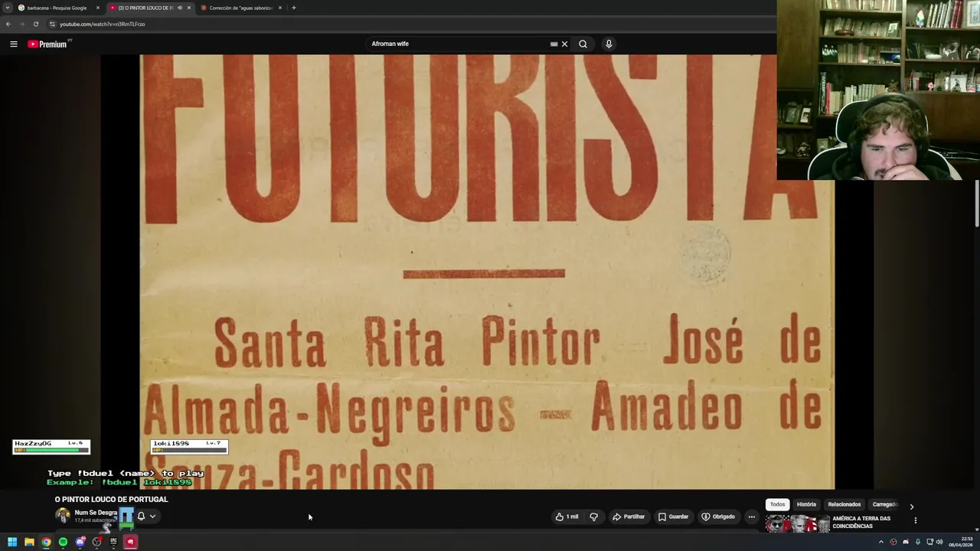Open Google Chrome from taskbar

coord(46,542)
